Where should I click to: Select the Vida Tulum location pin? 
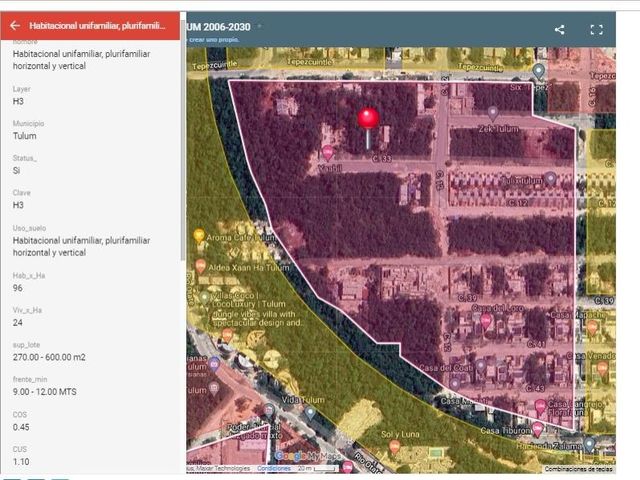coord(310,413)
